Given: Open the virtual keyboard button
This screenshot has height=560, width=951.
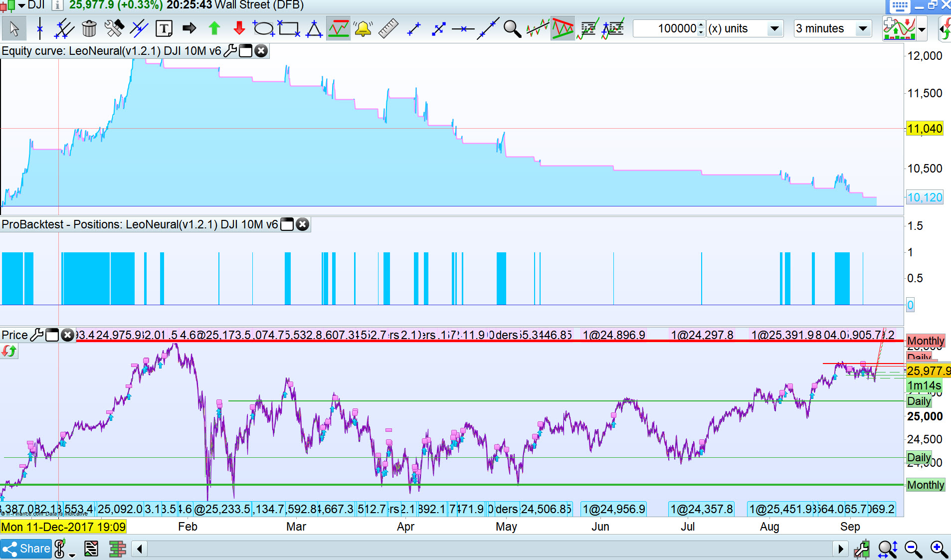Looking at the screenshot, I should [x=900, y=6].
